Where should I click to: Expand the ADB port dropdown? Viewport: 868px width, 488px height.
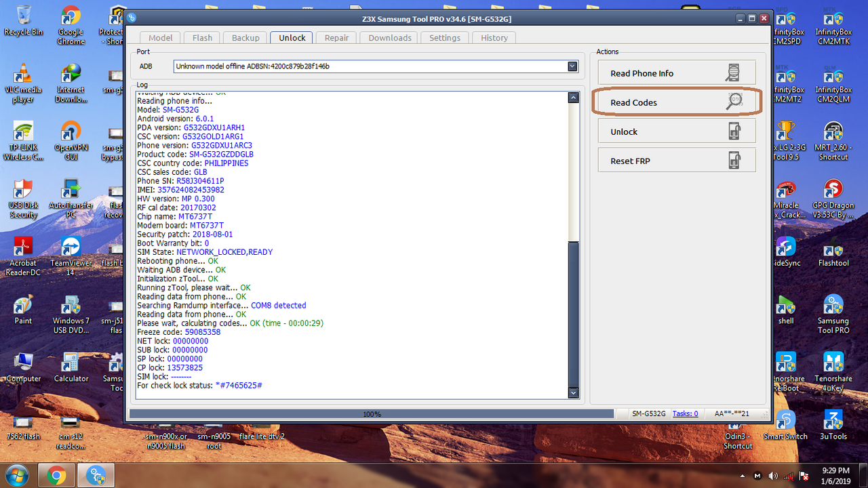pyautogui.click(x=572, y=66)
